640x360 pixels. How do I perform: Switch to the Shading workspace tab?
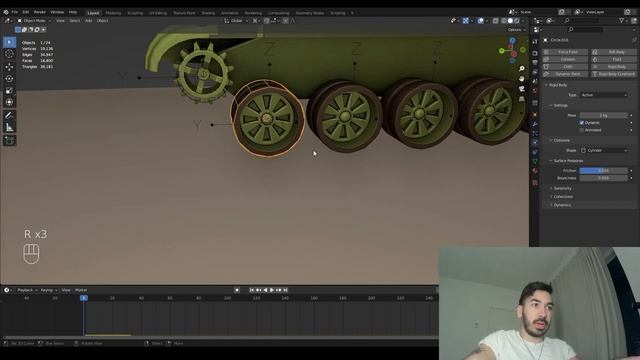click(x=208, y=13)
